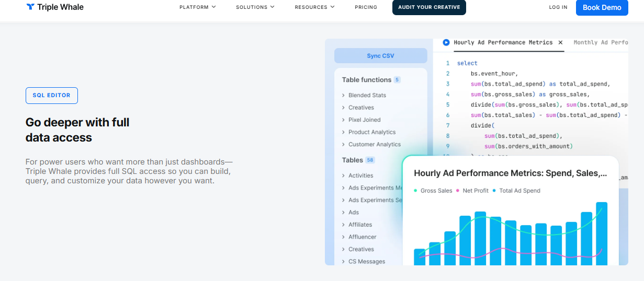644x281 pixels.
Task: Click the chart title Hourly Ad Performance Metrics
Action: pyautogui.click(x=511, y=173)
